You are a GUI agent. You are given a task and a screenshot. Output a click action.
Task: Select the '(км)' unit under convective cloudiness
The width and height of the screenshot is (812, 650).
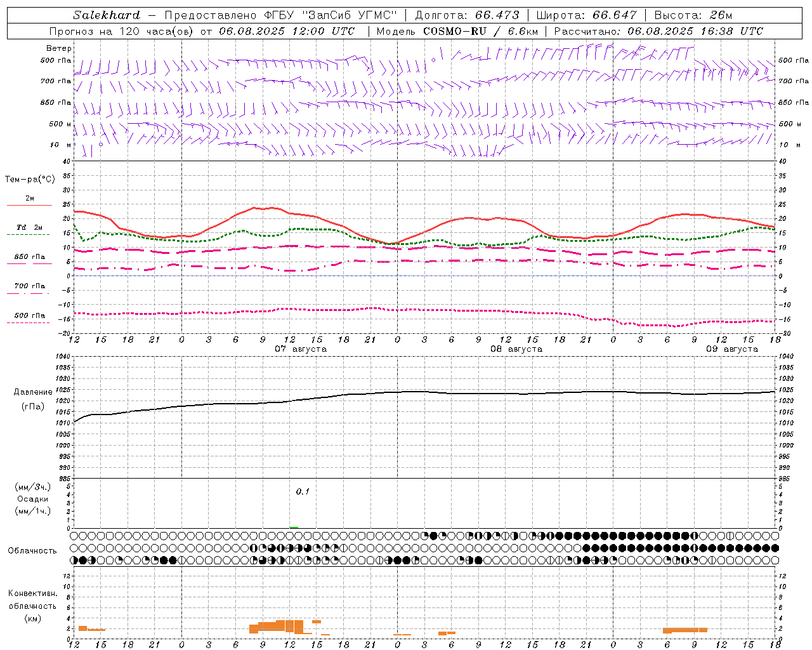tap(33, 618)
